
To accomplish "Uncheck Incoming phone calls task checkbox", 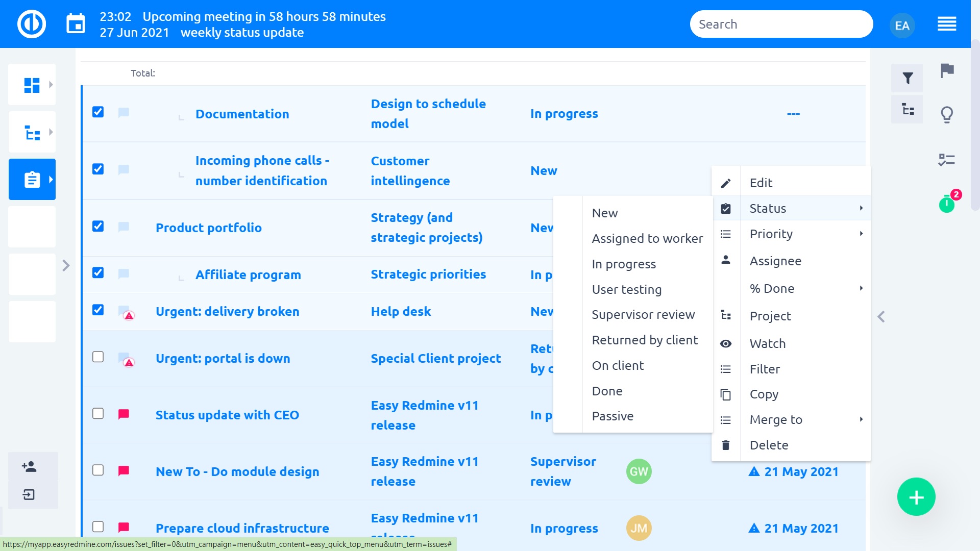I will (x=98, y=169).
